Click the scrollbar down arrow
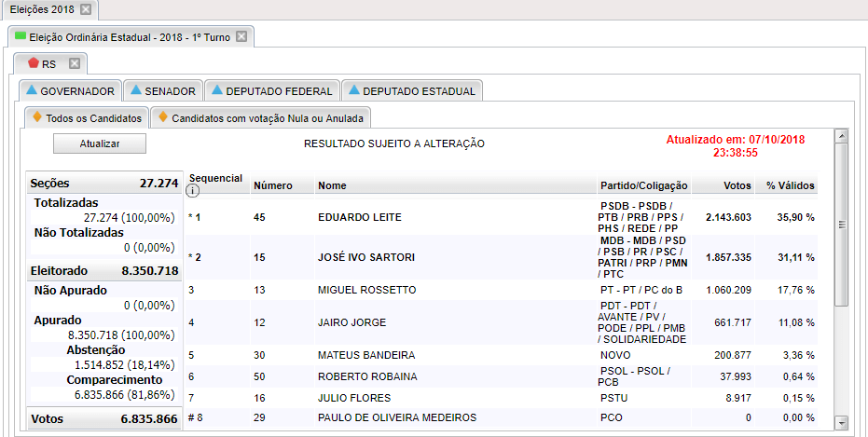 click(x=841, y=423)
